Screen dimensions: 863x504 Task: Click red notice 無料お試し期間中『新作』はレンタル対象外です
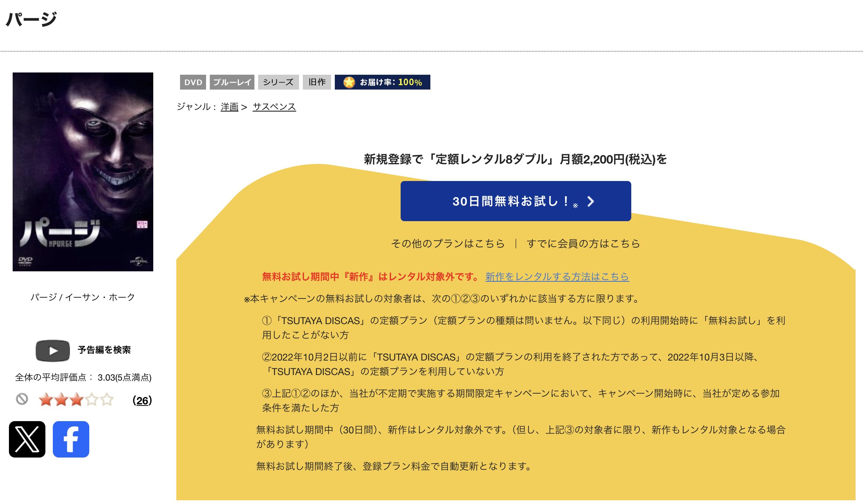[371, 277]
